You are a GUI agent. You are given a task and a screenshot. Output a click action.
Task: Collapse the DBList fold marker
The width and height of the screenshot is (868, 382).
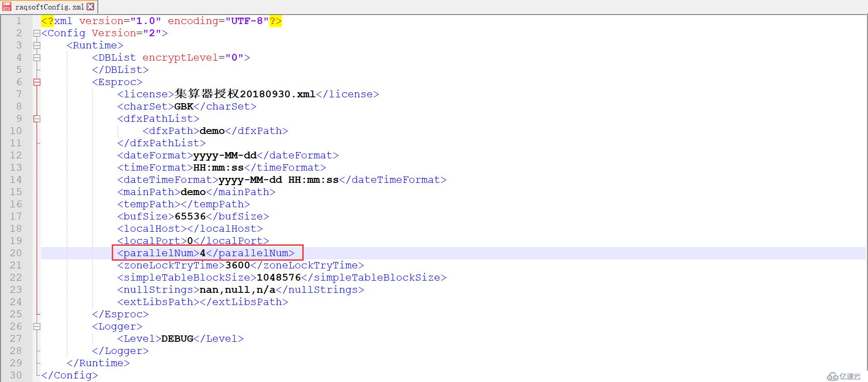click(37, 57)
